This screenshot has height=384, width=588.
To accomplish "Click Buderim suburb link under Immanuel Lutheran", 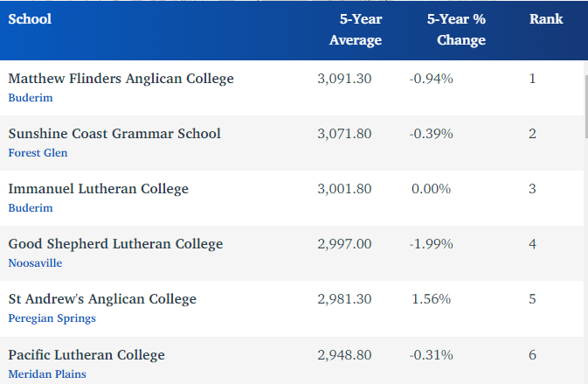I will [x=31, y=208].
